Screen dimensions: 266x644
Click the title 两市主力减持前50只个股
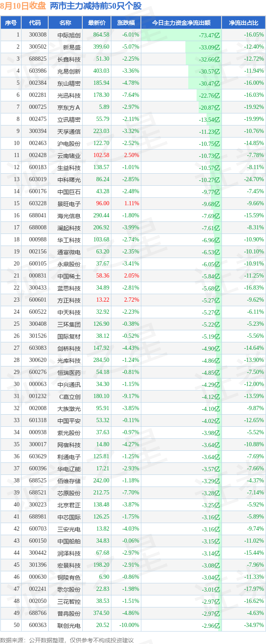point(96,6)
